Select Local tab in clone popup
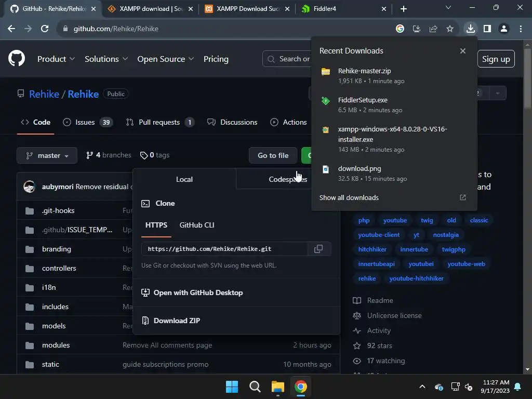This screenshot has width=532, height=399. 184,179
